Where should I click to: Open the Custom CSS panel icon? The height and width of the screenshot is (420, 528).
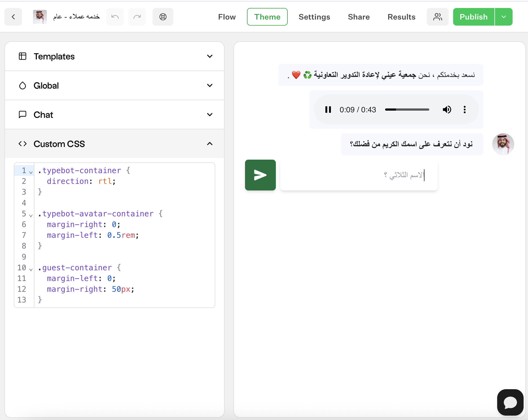pos(23,144)
